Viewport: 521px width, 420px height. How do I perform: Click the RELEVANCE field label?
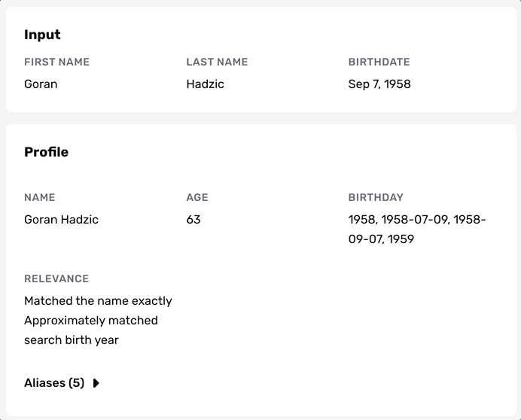click(x=56, y=279)
